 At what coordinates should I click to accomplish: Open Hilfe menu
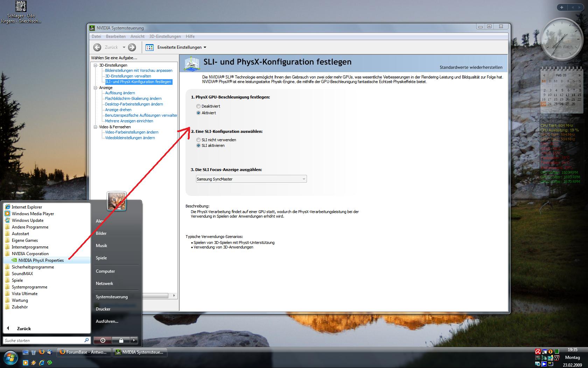[x=190, y=36]
